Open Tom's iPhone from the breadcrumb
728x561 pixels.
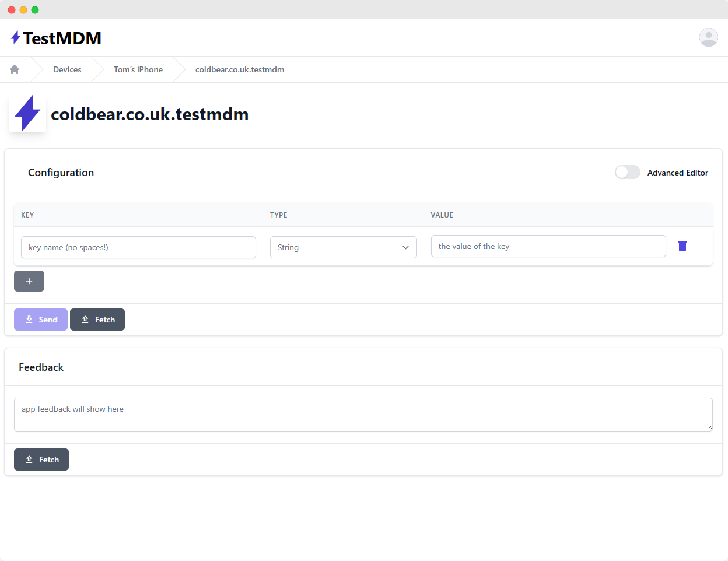click(x=138, y=69)
